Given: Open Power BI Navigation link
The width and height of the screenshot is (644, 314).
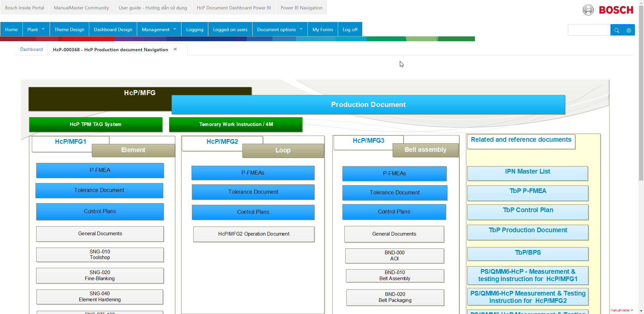Looking at the screenshot, I should [x=302, y=7].
